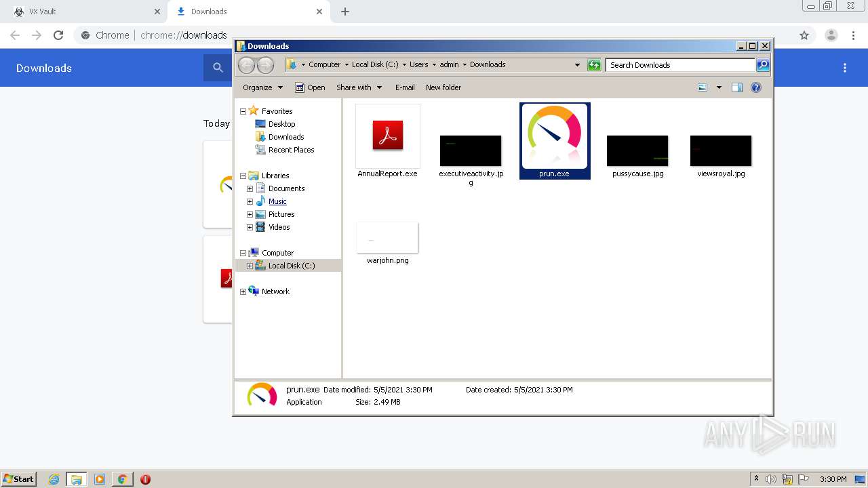Click the Explorer Back navigation button
Screen dimensions: 868x488
click(246, 65)
